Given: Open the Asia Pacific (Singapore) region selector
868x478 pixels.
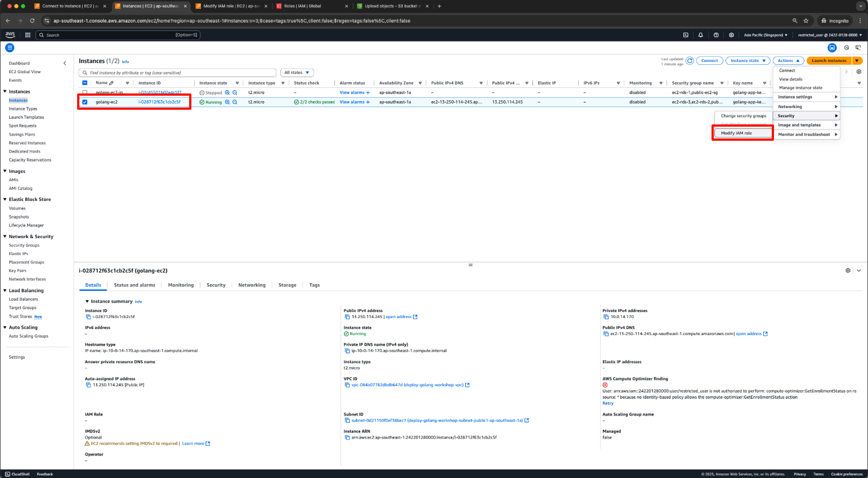Looking at the screenshot, I should pos(766,35).
